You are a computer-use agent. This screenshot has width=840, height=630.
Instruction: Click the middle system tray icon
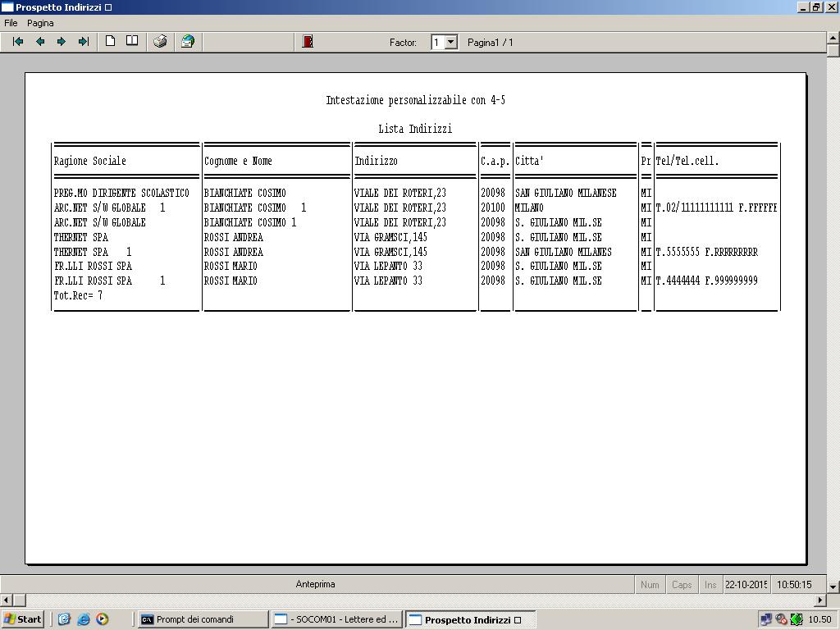pyautogui.click(x=781, y=619)
